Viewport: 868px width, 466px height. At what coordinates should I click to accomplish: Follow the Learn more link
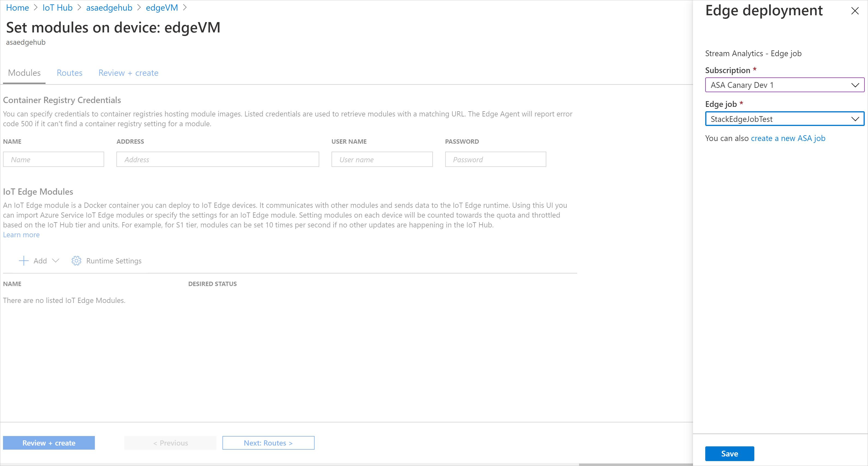tap(21, 235)
